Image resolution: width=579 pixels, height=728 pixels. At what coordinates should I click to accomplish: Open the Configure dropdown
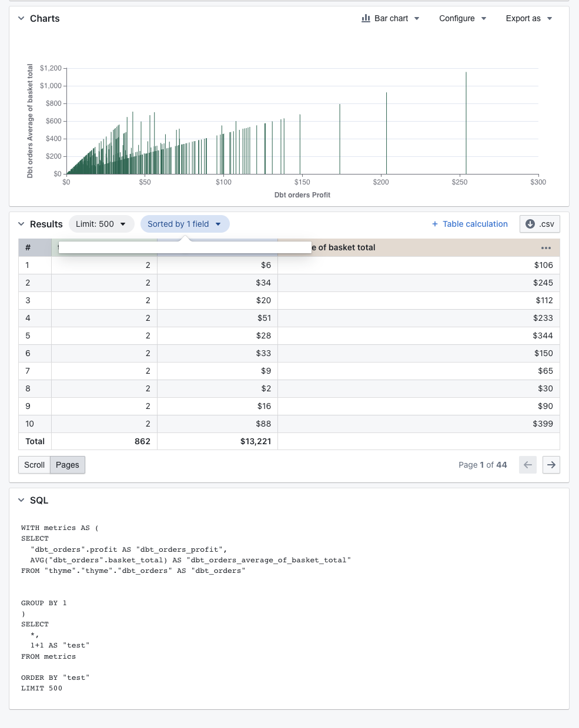463,18
